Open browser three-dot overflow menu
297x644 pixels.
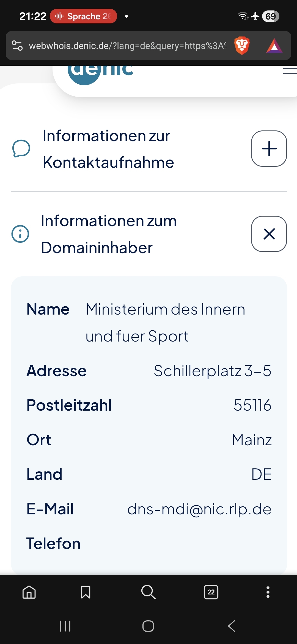(x=268, y=592)
